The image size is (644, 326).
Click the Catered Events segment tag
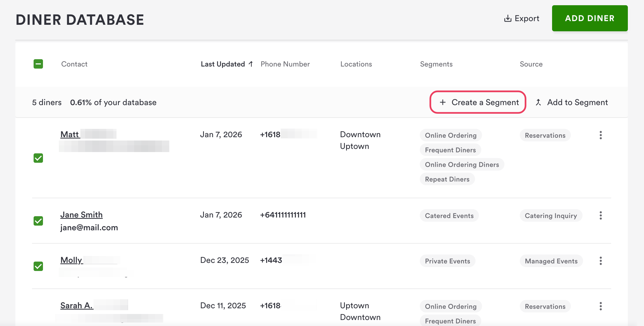point(449,216)
